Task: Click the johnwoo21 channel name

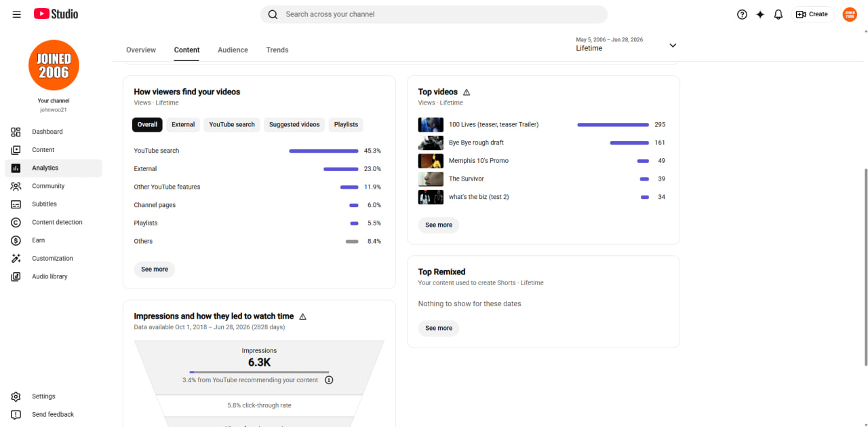Action: tap(54, 109)
